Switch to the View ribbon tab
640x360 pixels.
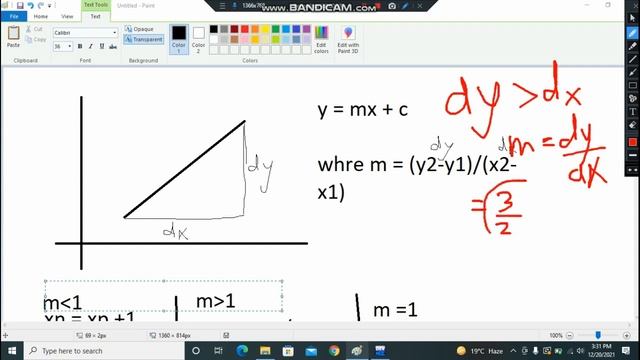67,16
